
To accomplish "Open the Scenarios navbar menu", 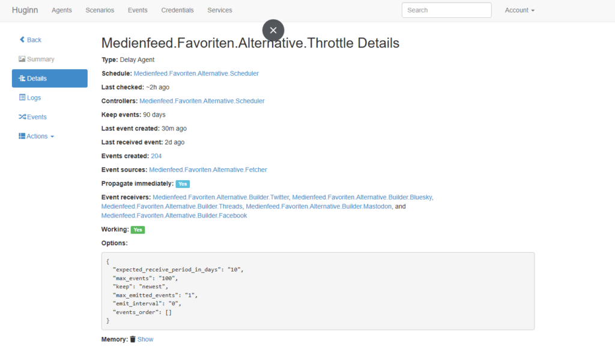I will pyautogui.click(x=100, y=10).
